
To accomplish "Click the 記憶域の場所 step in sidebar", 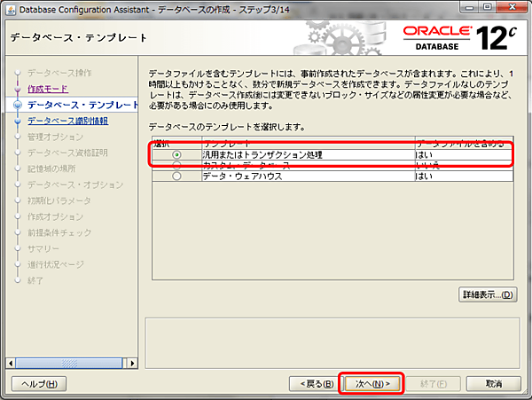I will click(x=51, y=169).
